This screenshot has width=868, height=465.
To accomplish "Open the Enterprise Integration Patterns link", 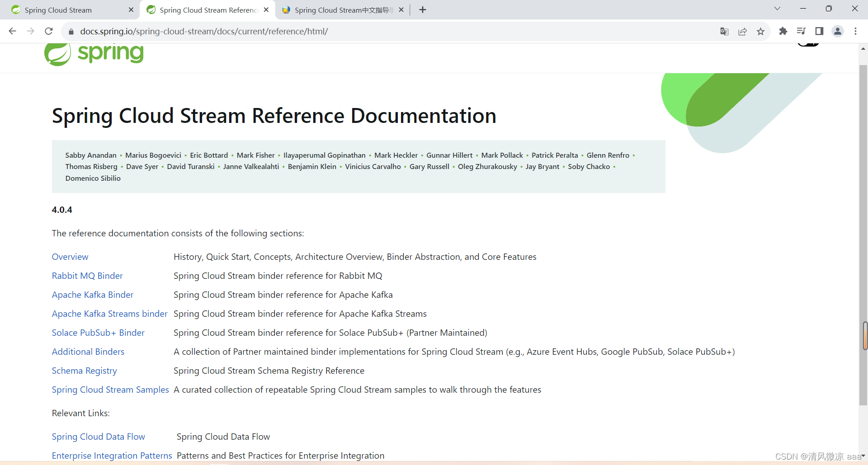I will tap(112, 456).
